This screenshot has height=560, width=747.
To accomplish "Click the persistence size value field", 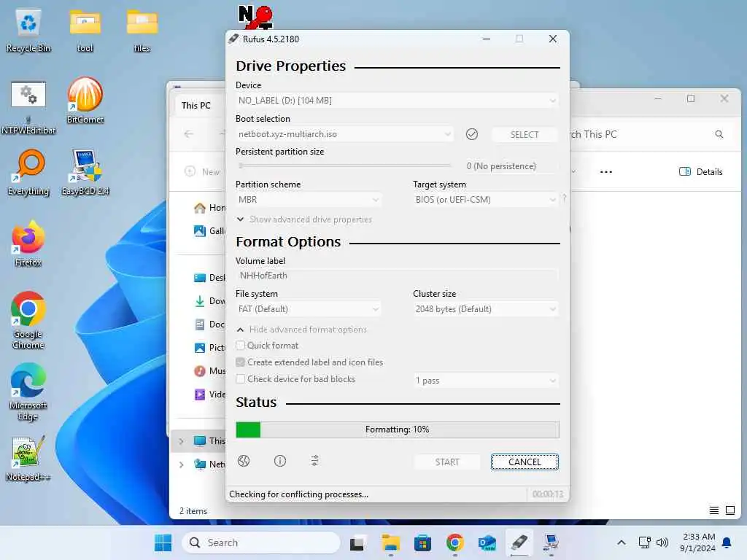I will click(511, 166).
